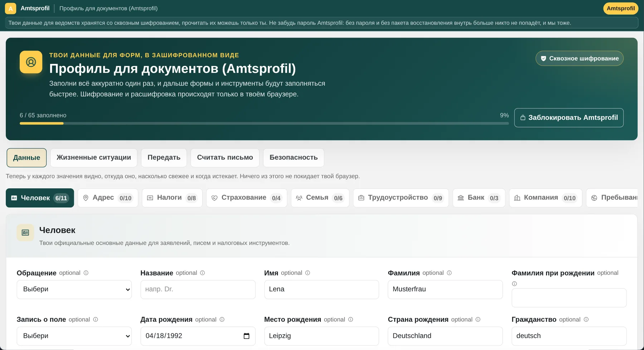Image resolution: width=644 pixels, height=350 pixels.
Task: Click the Место рождения field with Leipzig
Action: 322,336
